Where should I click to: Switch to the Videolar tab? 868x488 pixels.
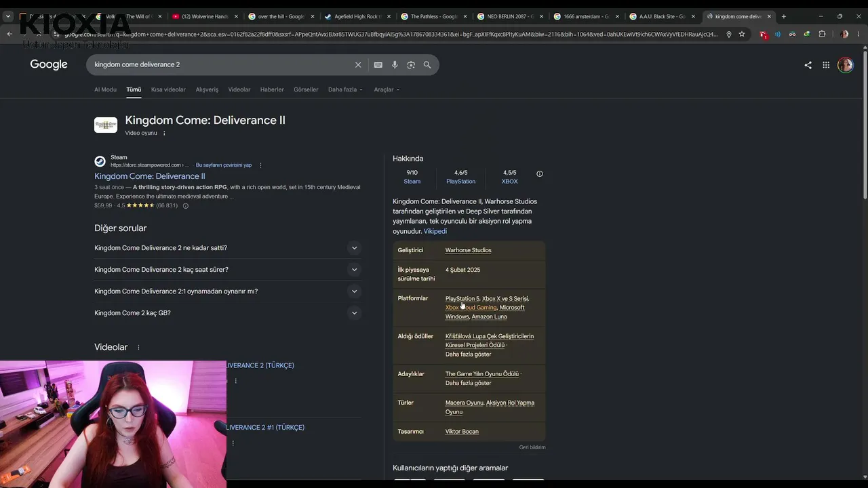click(239, 89)
